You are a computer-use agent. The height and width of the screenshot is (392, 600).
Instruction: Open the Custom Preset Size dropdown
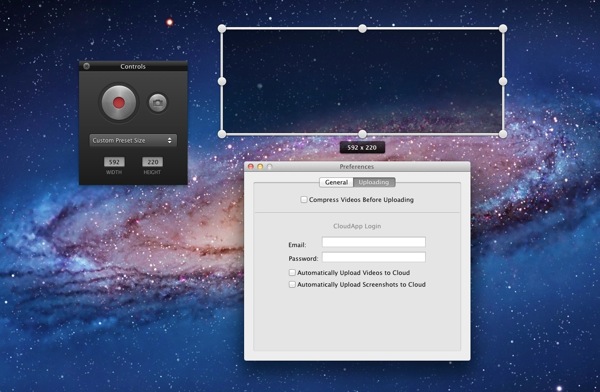coord(133,140)
